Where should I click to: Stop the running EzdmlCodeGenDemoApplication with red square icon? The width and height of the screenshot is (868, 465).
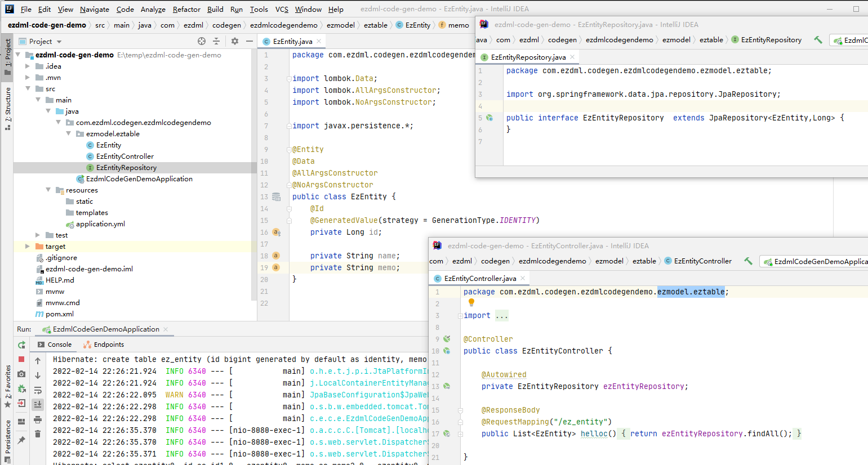(x=21, y=360)
